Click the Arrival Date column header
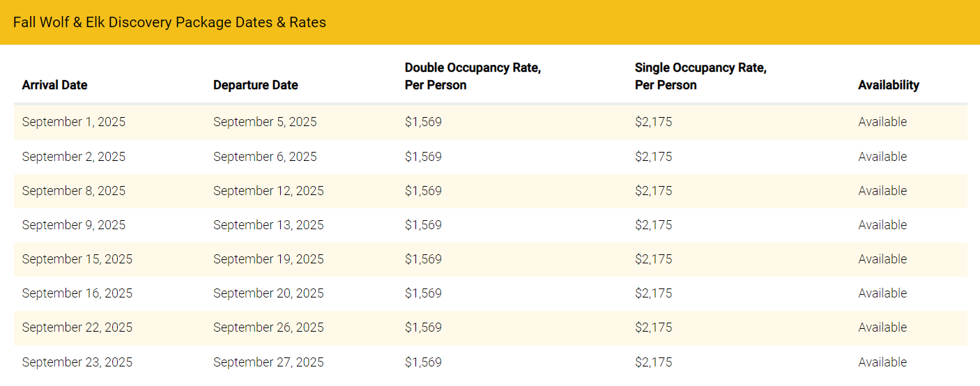980x386 pixels. click(54, 85)
